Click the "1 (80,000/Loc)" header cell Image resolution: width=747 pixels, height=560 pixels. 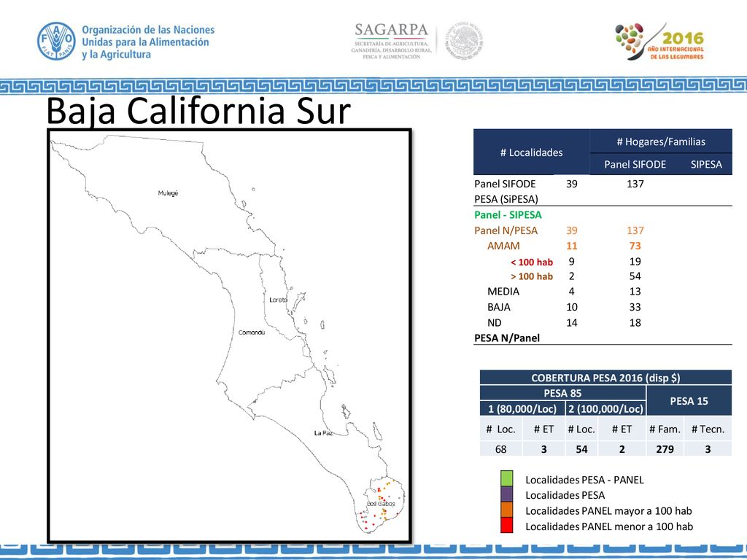[x=522, y=408]
